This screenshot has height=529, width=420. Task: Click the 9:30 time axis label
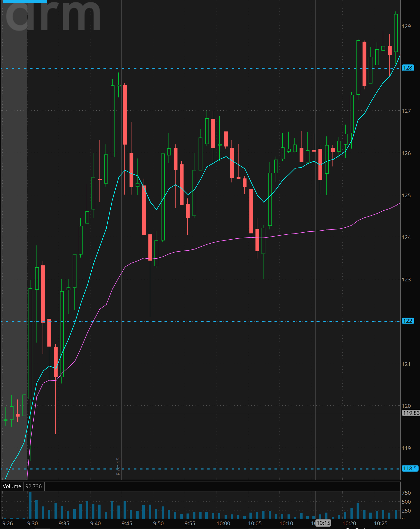point(32,523)
